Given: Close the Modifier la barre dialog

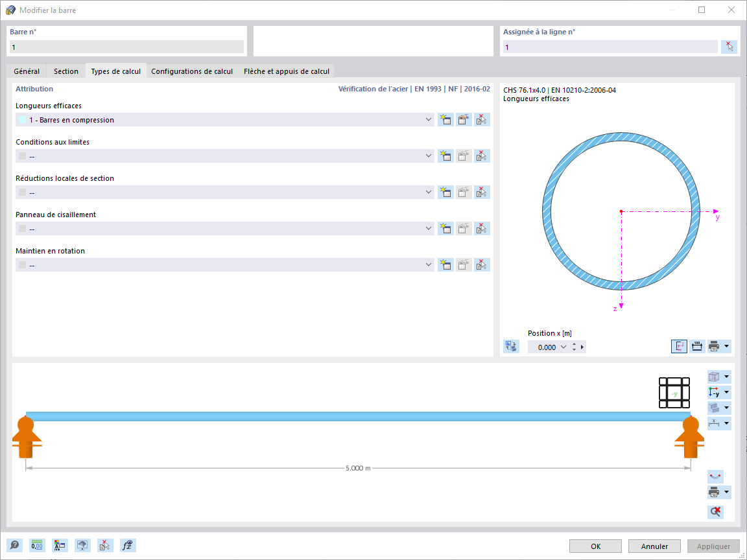Looking at the screenshot, I should point(731,10).
